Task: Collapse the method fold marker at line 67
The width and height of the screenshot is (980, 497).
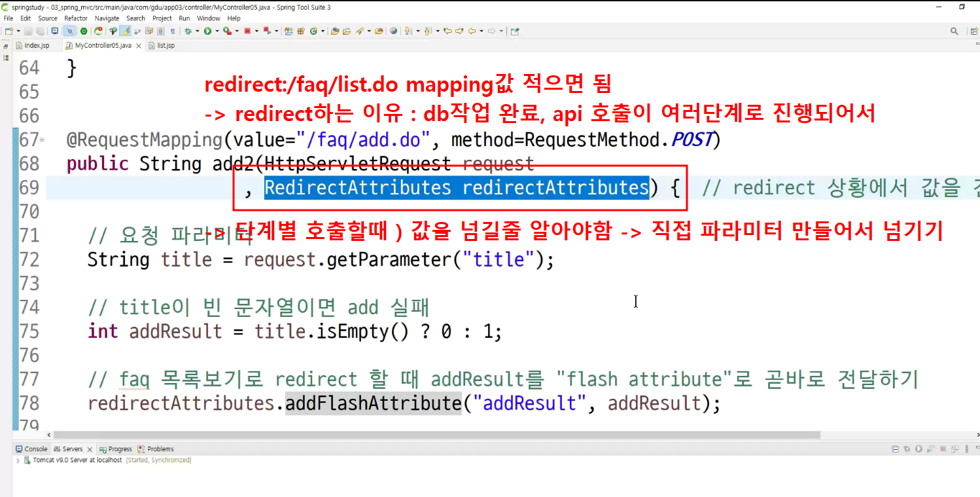Action: click(x=43, y=140)
